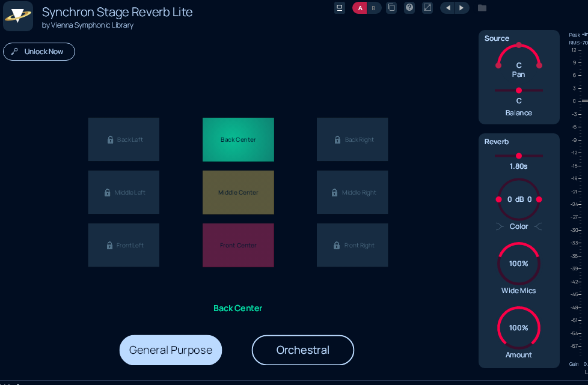Image resolution: width=588 pixels, height=385 pixels.
Task: Select the locked Front Left position
Action: tap(124, 245)
